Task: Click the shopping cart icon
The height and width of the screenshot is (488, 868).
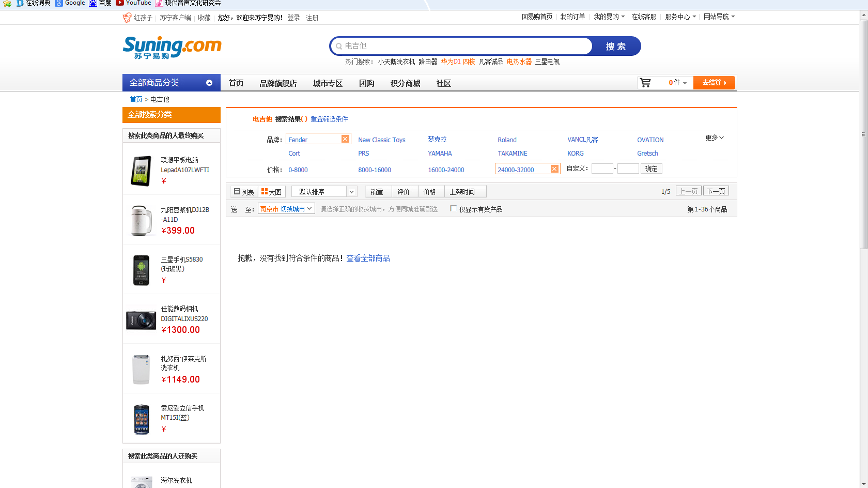Action: tap(645, 83)
